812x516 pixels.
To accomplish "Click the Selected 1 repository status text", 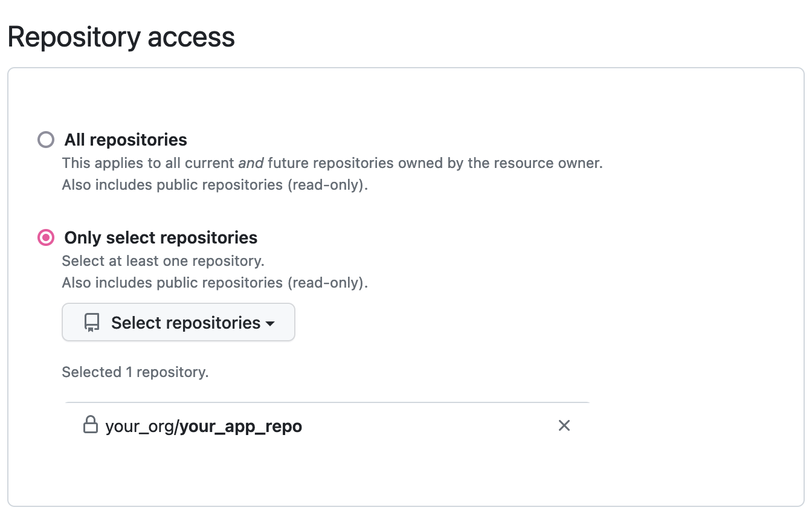I will [135, 372].
